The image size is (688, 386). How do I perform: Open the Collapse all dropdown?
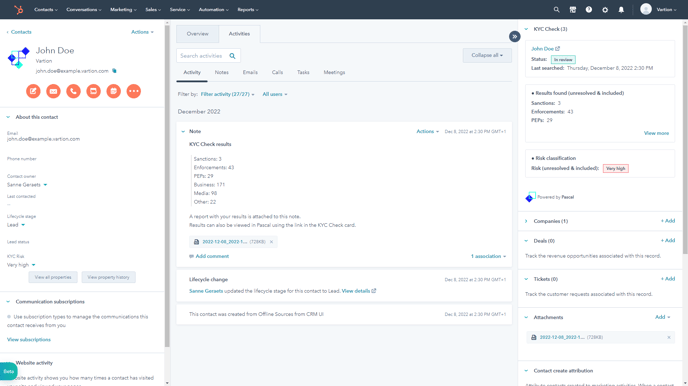point(487,55)
